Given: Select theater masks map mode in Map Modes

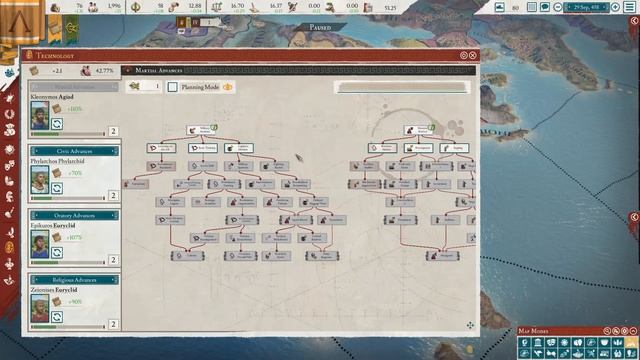Looking at the screenshot, I should (551, 342).
